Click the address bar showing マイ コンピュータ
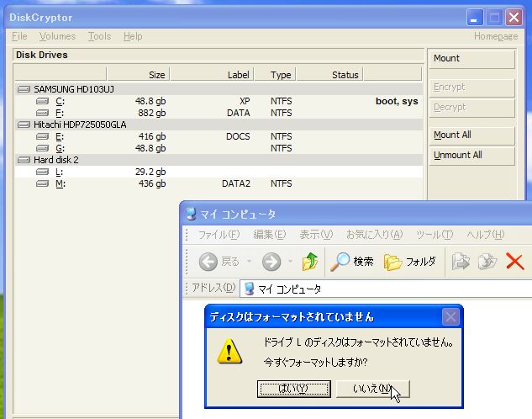The width and height of the screenshot is (532, 419). coord(386,289)
